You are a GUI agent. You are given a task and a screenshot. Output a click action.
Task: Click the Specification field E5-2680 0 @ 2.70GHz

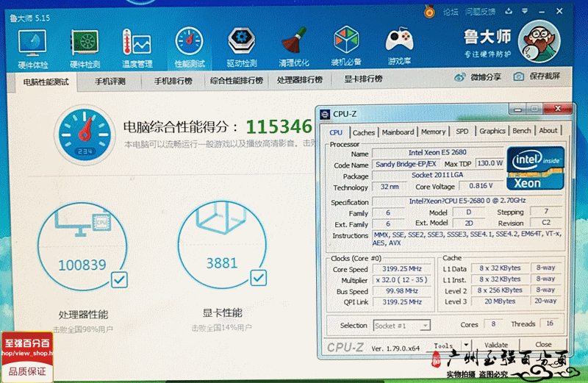(x=467, y=201)
